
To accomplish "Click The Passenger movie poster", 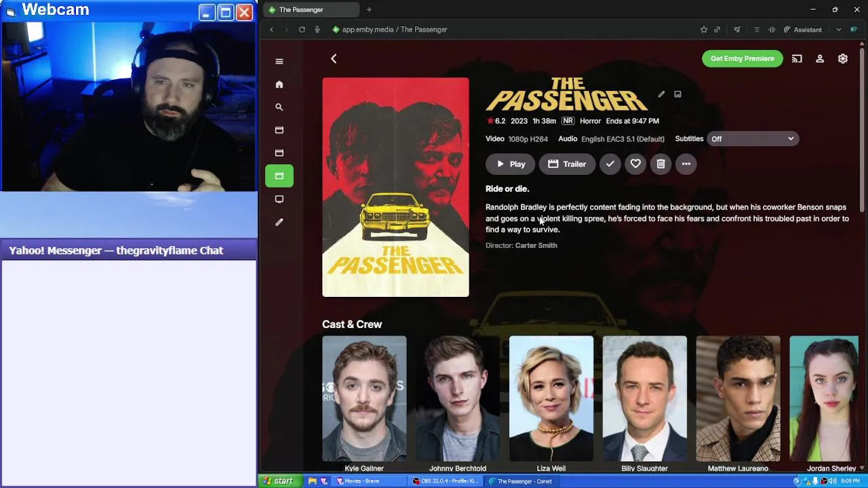I will [x=395, y=187].
